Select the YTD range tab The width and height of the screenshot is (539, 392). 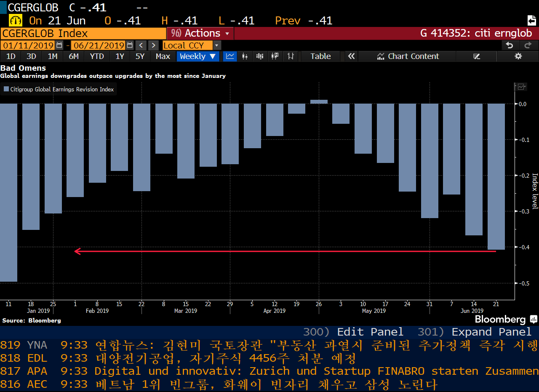[97, 56]
